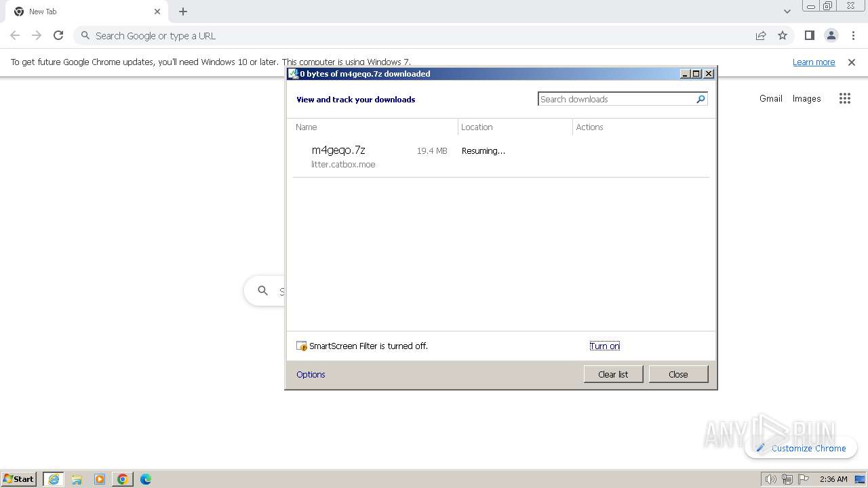Click the 2:36 AM taskbar clock
This screenshot has height=488, width=868.
coord(833,479)
